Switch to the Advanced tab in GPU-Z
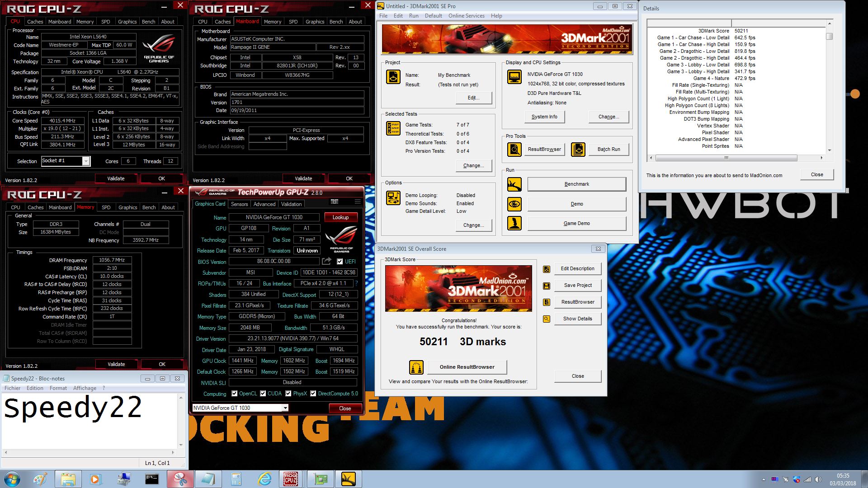Screen dimensions: 868x488 click(264, 204)
